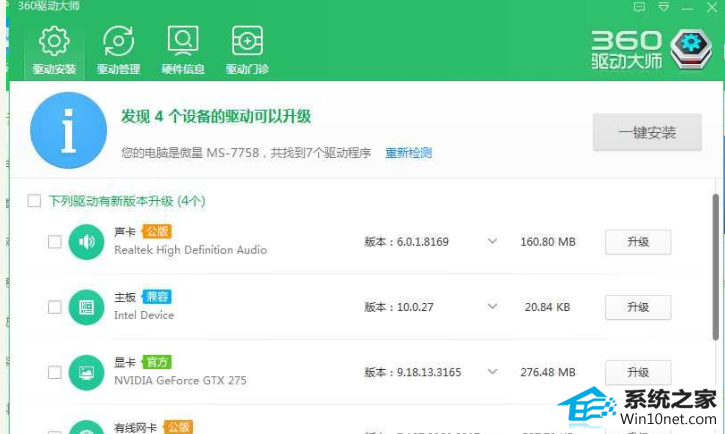Check the 显卡 NVIDIA GeForce checkbox
Viewport: 725px width, 434px height.
pos(55,373)
